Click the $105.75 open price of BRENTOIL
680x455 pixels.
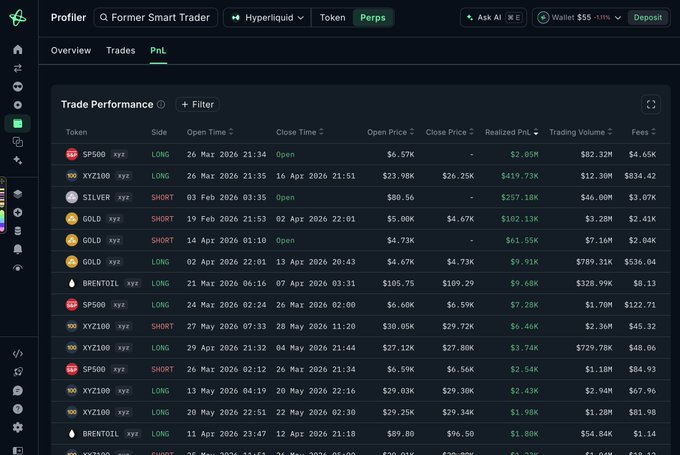pos(398,283)
